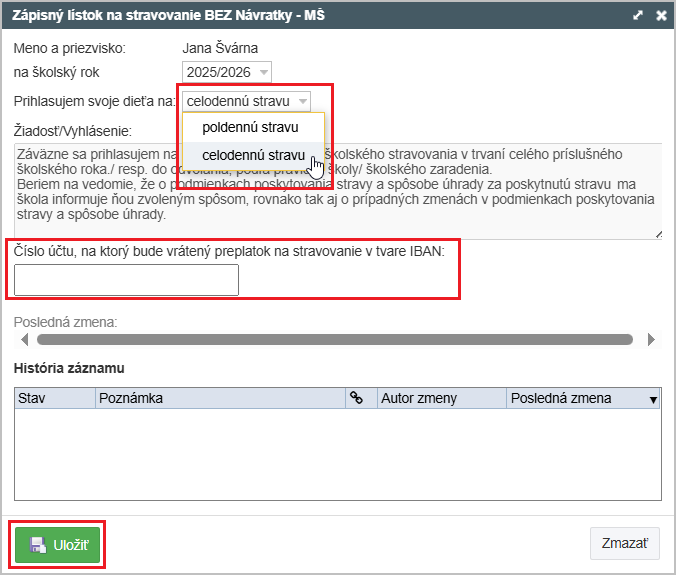Expand the dialog with the maximize icon

[638, 16]
